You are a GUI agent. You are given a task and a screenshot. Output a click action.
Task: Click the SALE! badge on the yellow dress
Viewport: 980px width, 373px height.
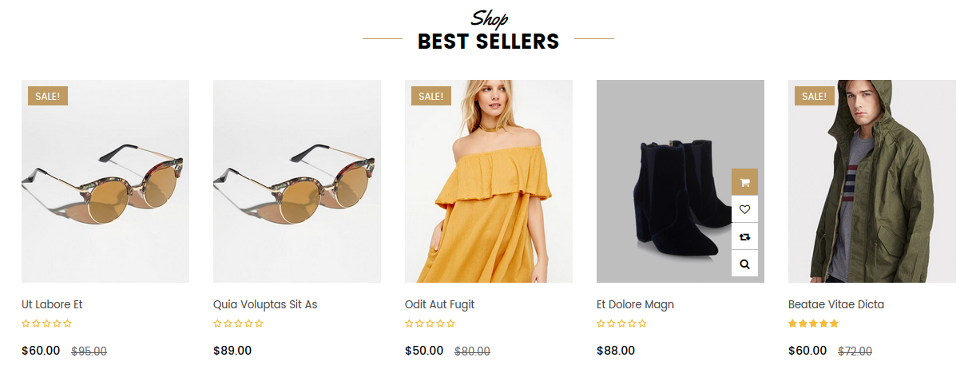click(x=431, y=96)
